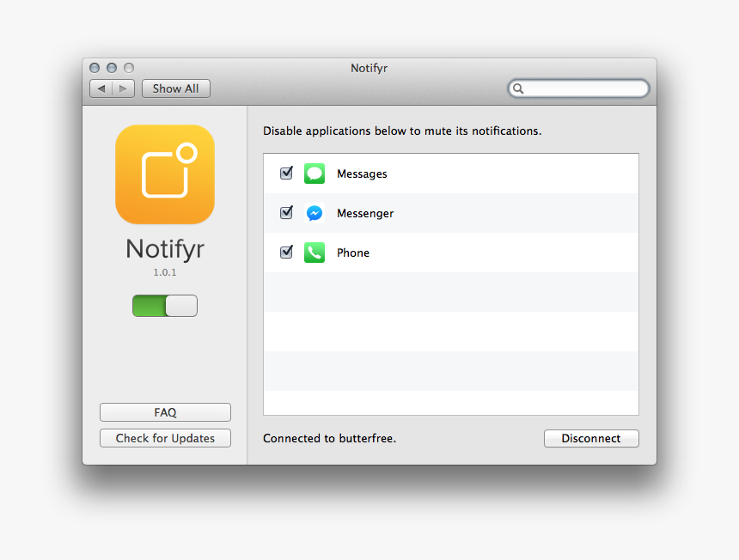This screenshot has height=560, width=739.
Task: Click the green speech bubble Messages icon
Action: (314, 173)
